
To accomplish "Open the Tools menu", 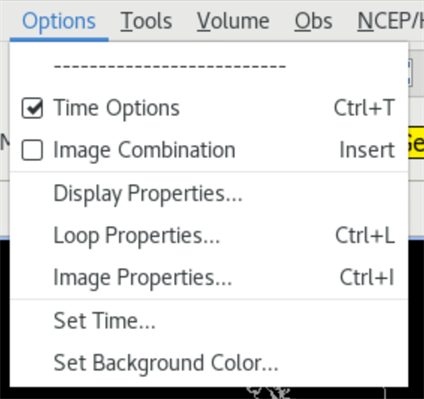I will pos(146,21).
